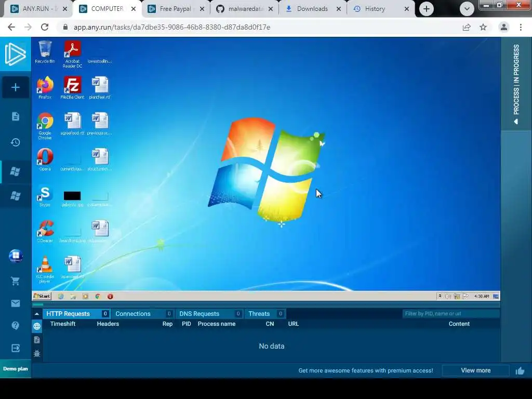
Task: Reload the page with the refresh icon
Action: tap(45, 27)
